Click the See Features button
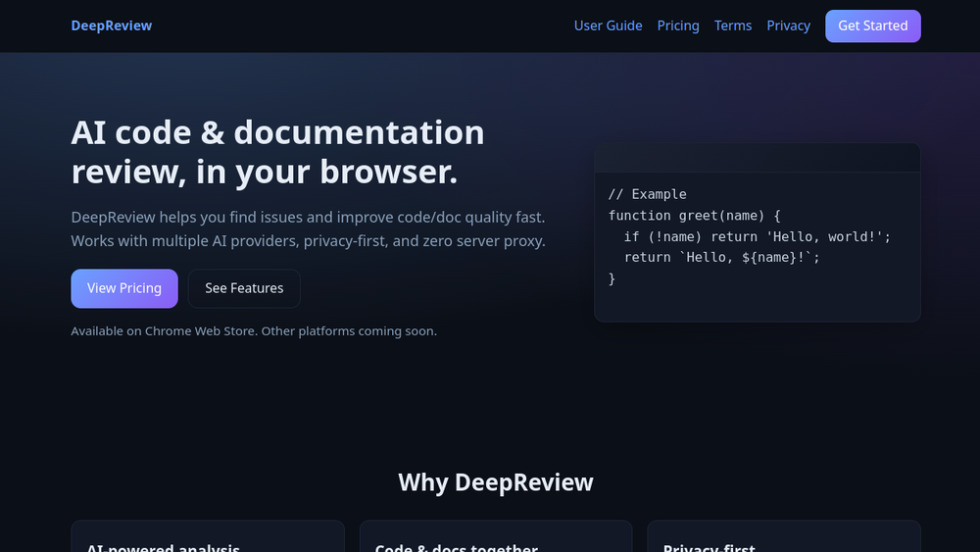980x552 pixels. pyautogui.click(x=244, y=288)
